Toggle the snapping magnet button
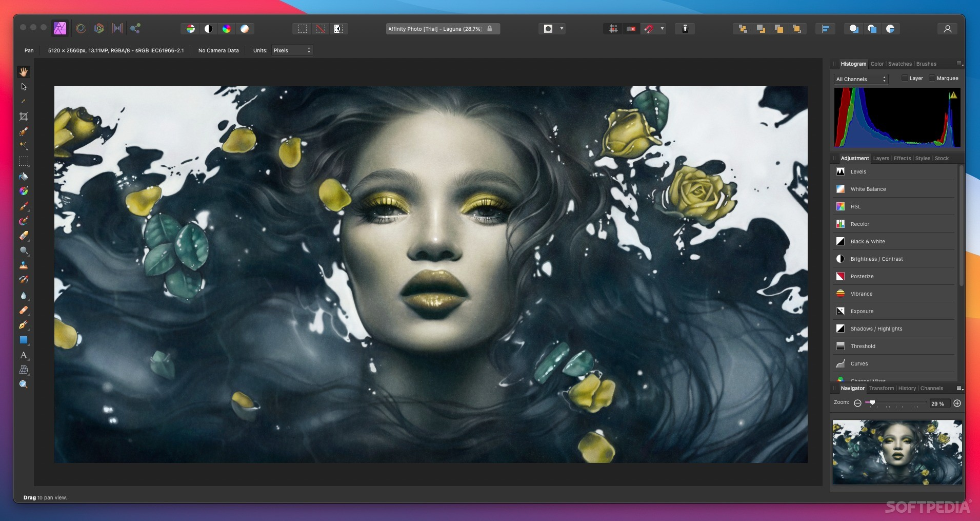The height and width of the screenshot is (521, 980). 649,29
